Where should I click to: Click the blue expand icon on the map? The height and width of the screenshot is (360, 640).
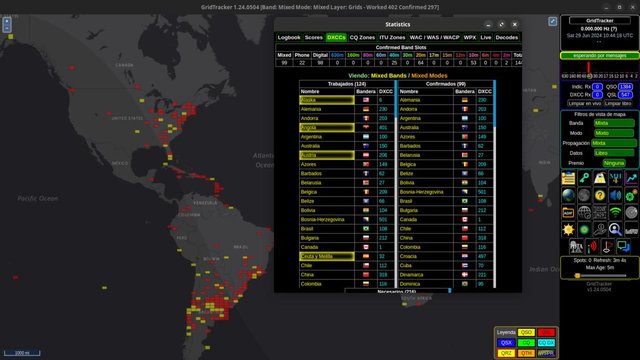[x=552, y=21]
